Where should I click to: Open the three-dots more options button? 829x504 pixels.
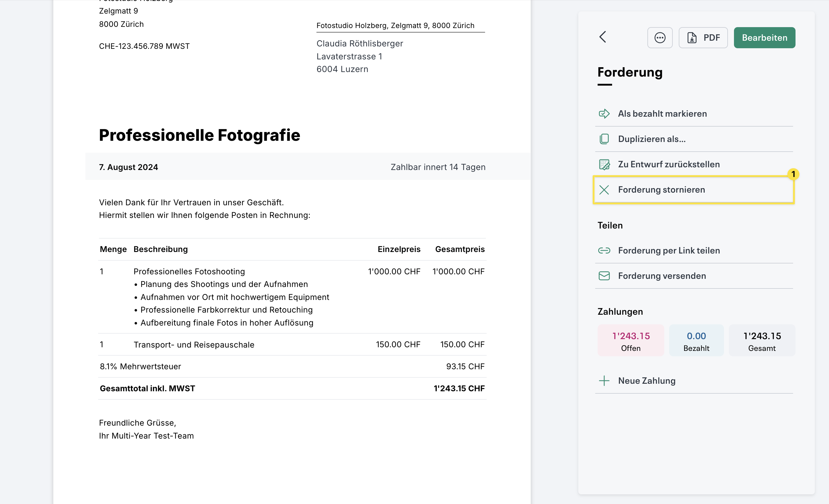(659, 38)
